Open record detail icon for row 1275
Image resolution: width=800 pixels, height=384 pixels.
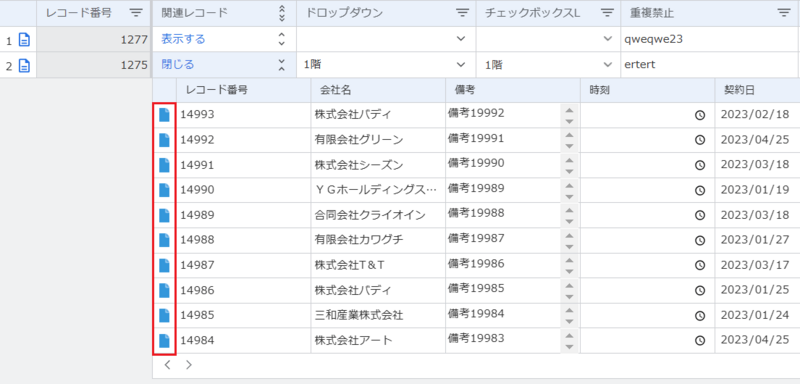(x=24, y=65)
